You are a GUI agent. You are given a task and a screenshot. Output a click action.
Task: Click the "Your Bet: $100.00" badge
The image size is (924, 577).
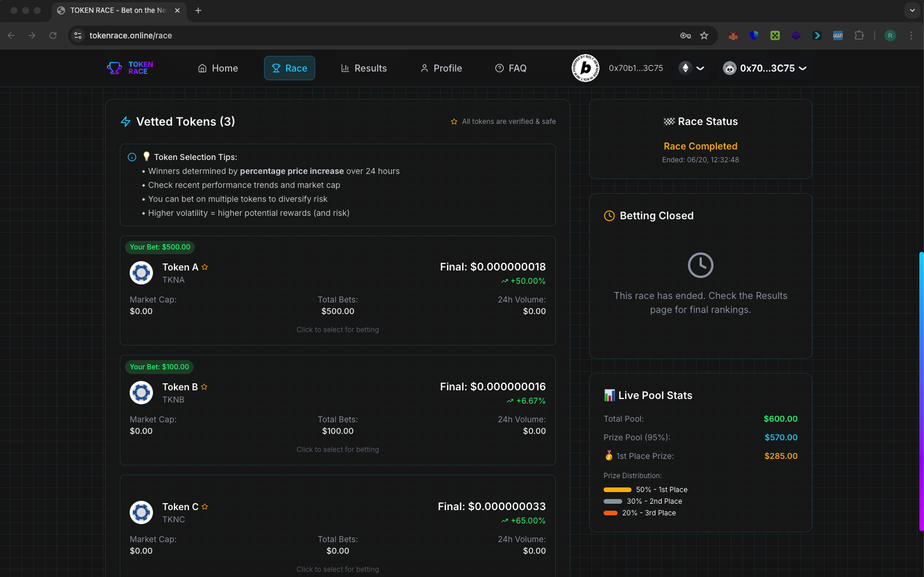coord(159,367)
